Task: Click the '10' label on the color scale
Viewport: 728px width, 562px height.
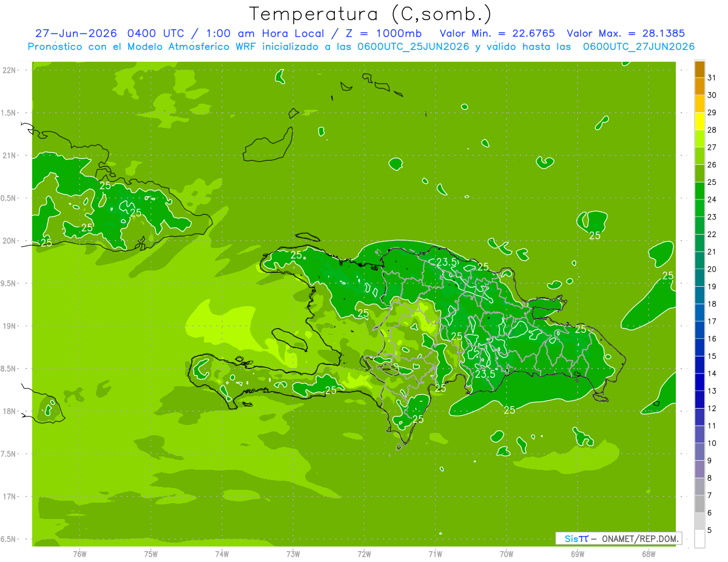Action: pyautogui.click(x=712, y=443)
